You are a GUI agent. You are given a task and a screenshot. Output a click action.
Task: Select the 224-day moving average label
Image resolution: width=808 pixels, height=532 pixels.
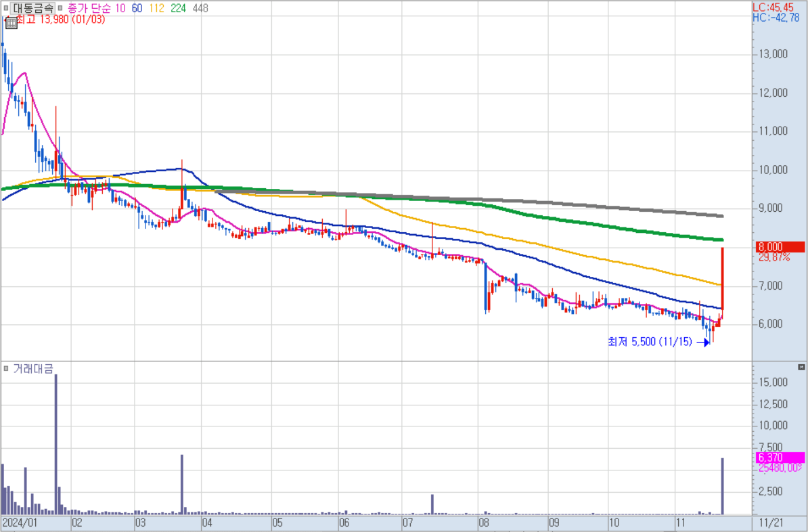point(179,8)
